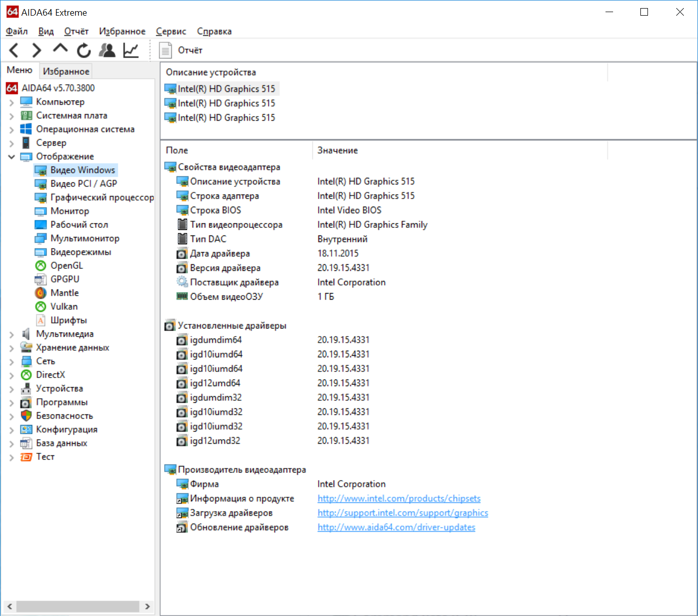Click the Отчёт report toolbar button

tap(181, 50)
